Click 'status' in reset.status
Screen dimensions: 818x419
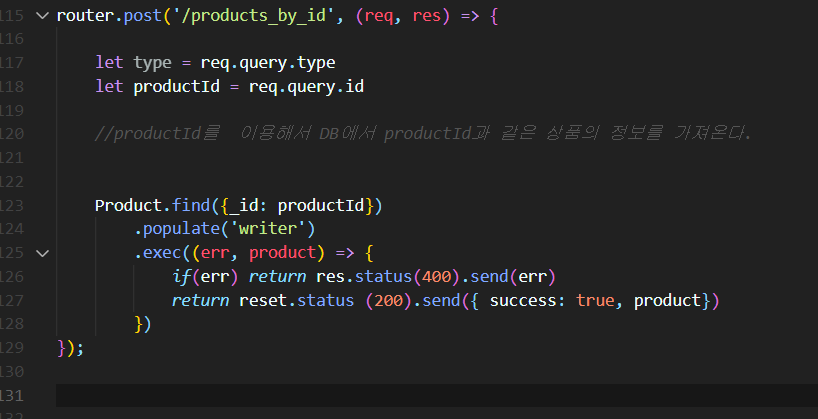326,301
